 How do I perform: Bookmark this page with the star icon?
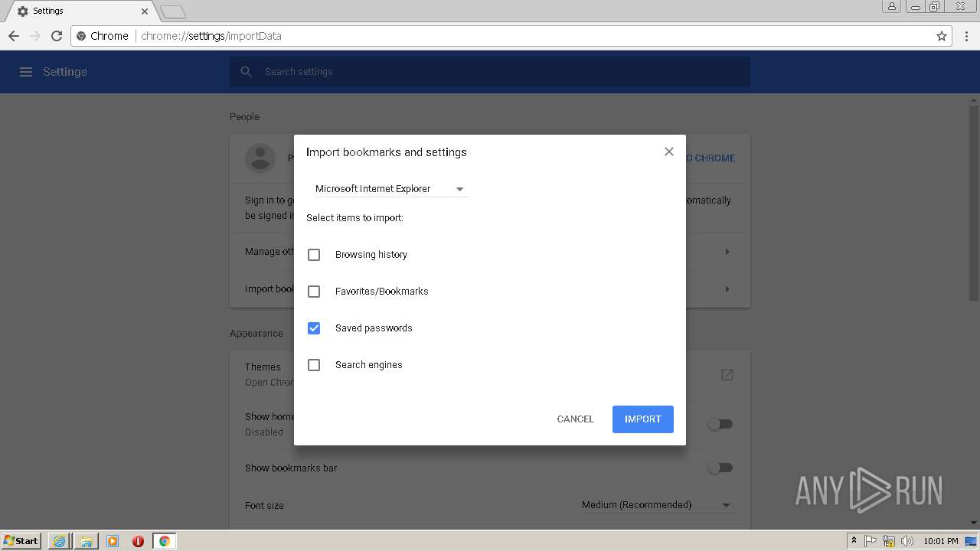[x=942, y=36]
